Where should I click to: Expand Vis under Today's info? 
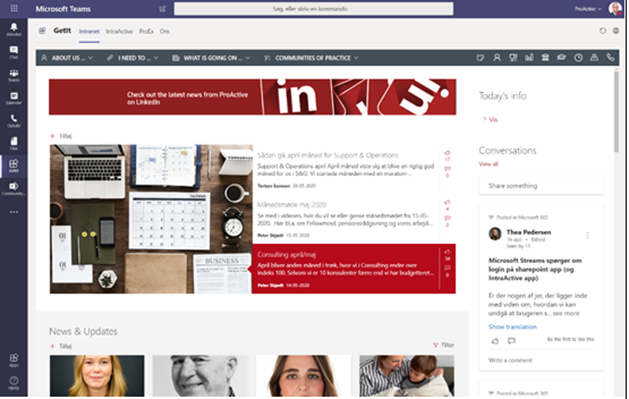coord(491,119)
